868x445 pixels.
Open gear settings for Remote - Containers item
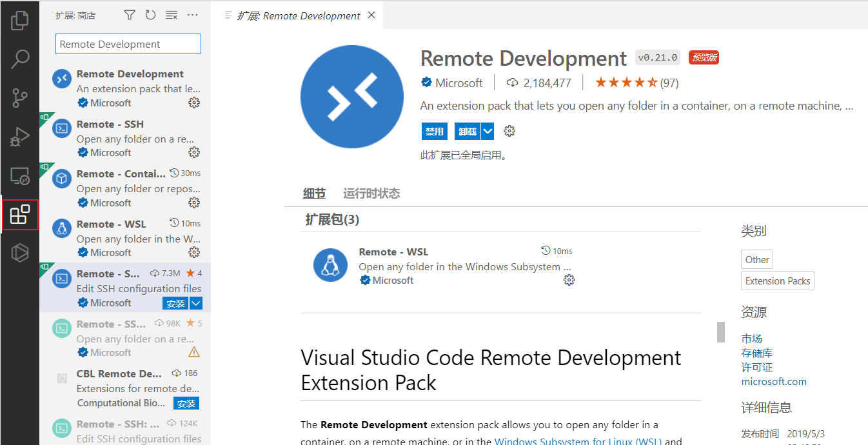tap(194, 203)
